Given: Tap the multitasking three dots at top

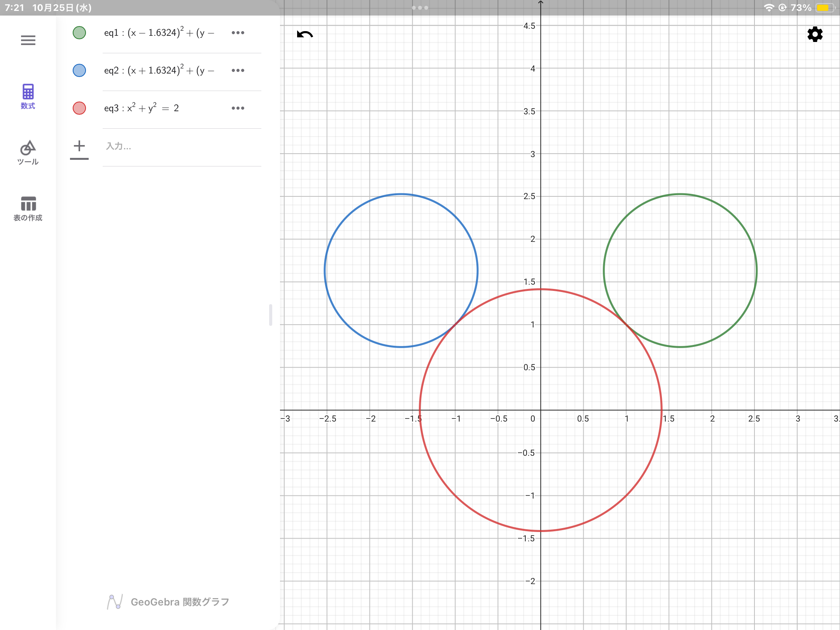Looking at the screenshot, I should click(x=420, y=8).
